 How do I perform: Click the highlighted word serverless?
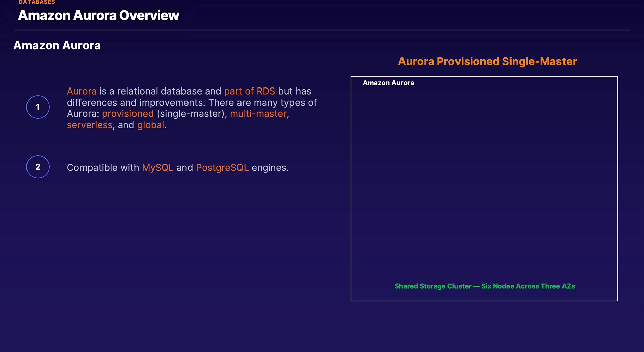click(x=90, y=125)
